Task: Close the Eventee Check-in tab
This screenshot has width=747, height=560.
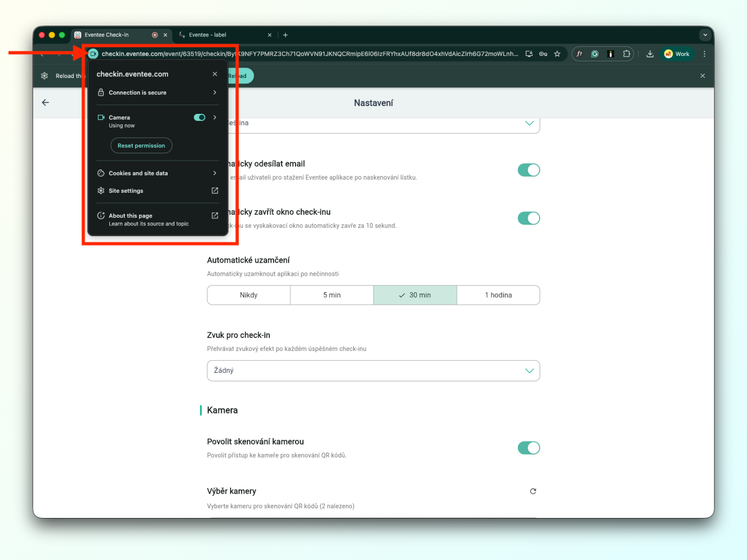Action: tap(165, 35)
